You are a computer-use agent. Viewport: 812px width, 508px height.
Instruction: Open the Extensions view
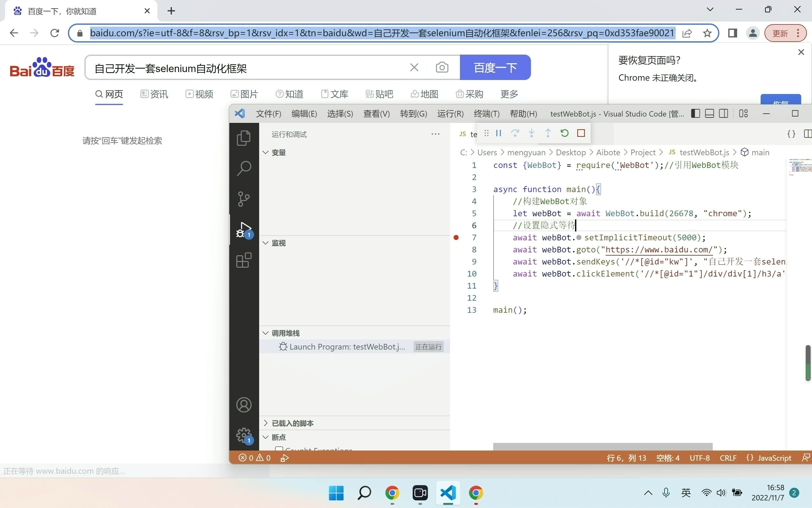coord(244,260)
